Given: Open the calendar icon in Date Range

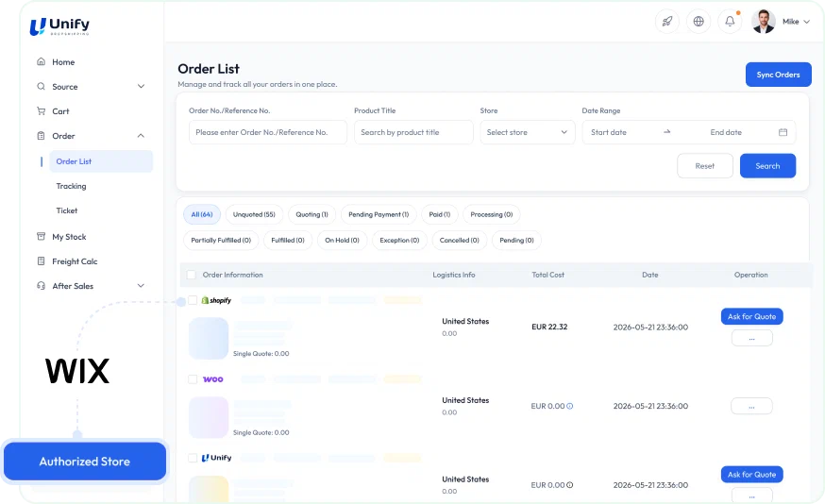Looking at the screenshot, I should coord(783,132).
